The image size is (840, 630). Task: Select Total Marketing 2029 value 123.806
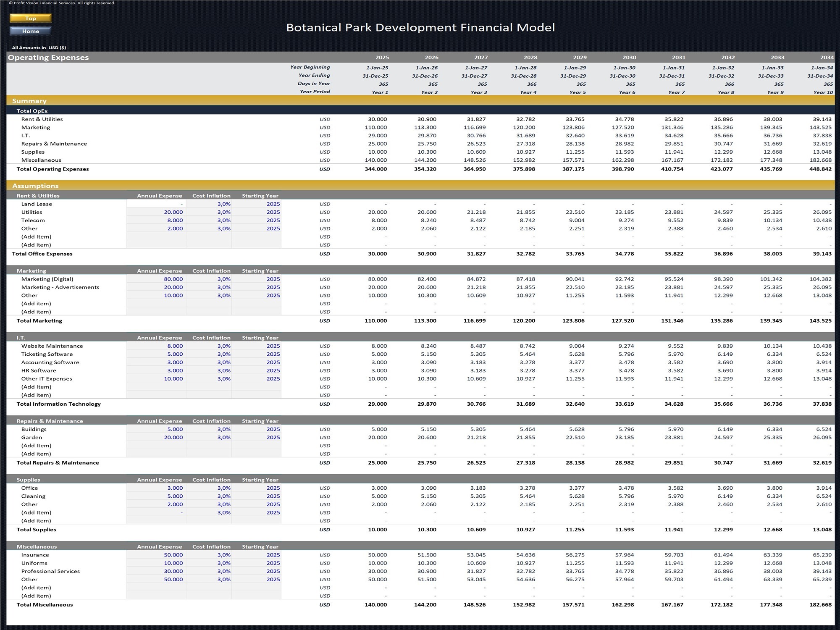pos(573,320)
